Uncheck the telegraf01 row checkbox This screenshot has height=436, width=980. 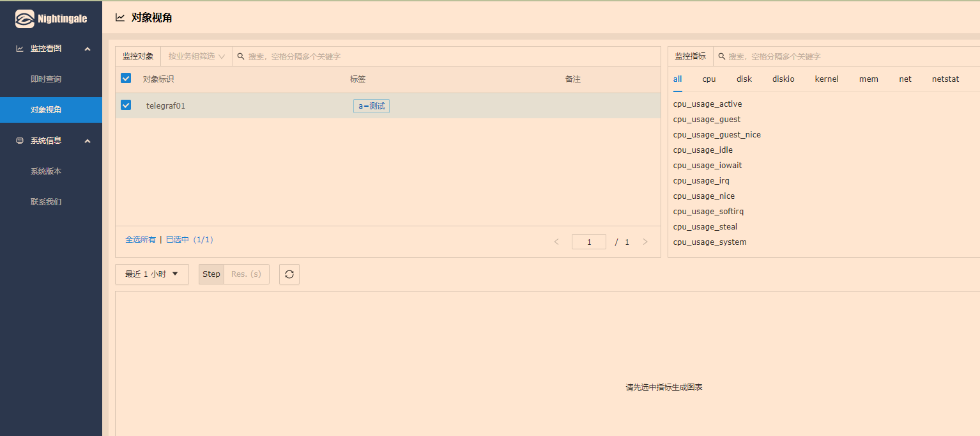126,105
